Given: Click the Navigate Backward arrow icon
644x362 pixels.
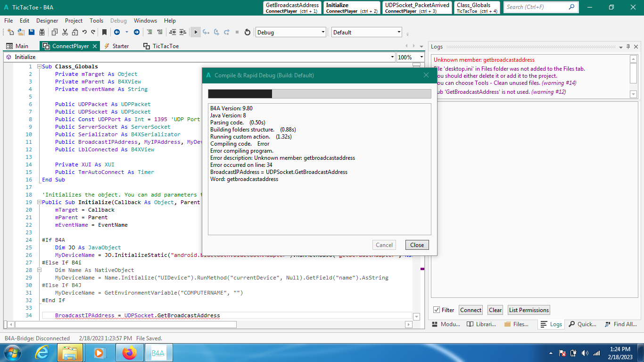Looking at the screenshot, I should click(x=116, y=32).
